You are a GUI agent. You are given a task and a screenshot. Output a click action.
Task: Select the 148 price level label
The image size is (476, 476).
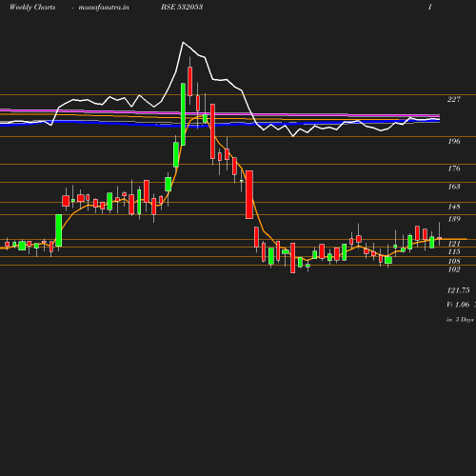click(x=454, y=207)
